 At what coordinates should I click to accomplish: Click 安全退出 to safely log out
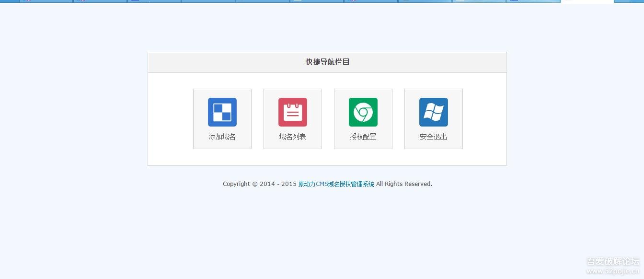tap(433, 137)
